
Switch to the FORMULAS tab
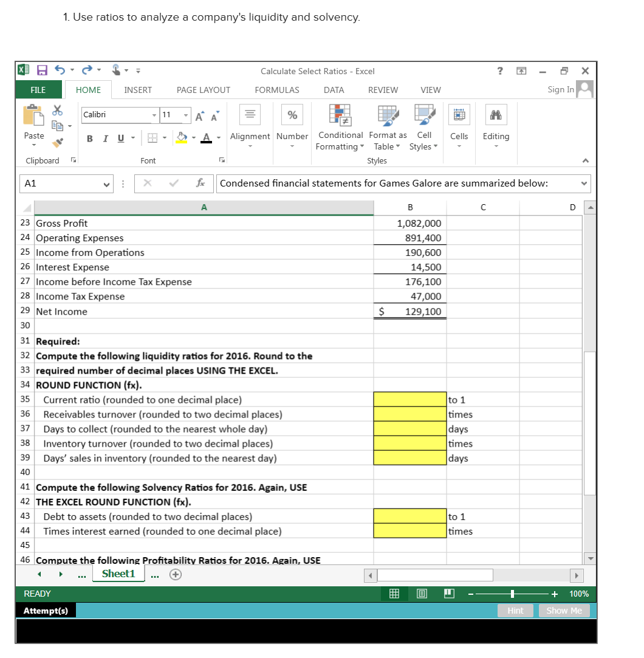tap(277, 90)
